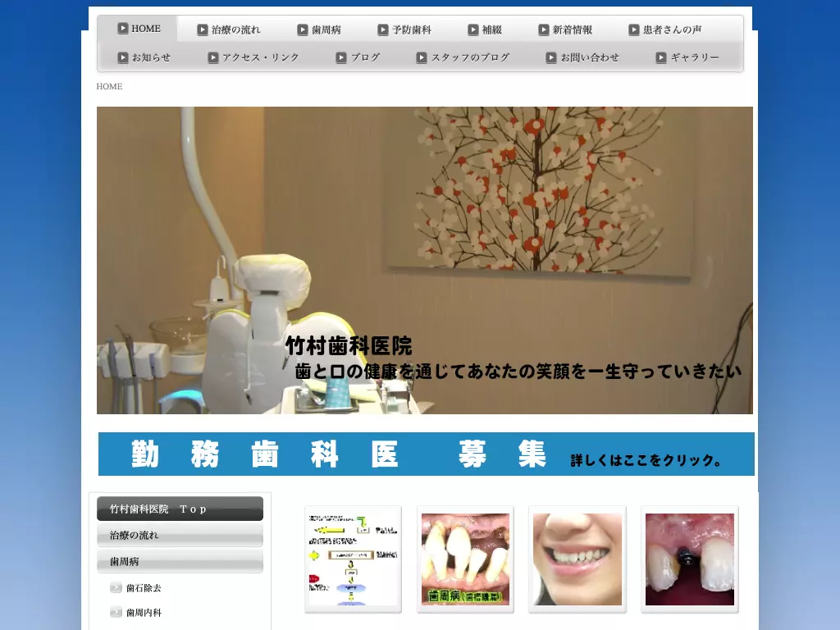The image size is (840, 630).
Task: Click the arrow icon beside ブログ
Action: [341, 57]
